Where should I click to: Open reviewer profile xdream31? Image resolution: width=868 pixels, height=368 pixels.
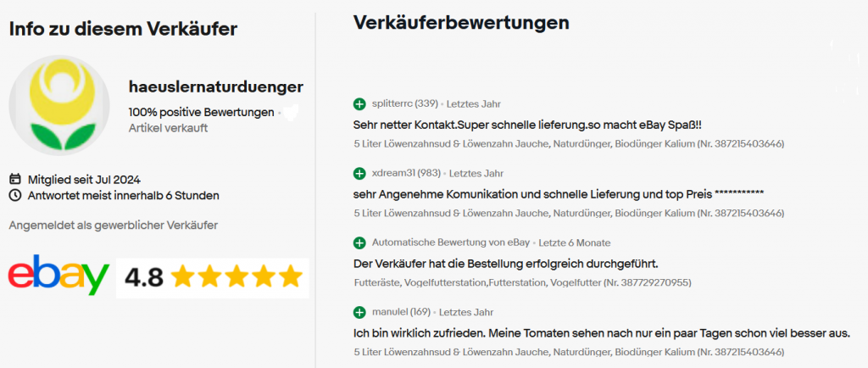click(x=392, y=174)
